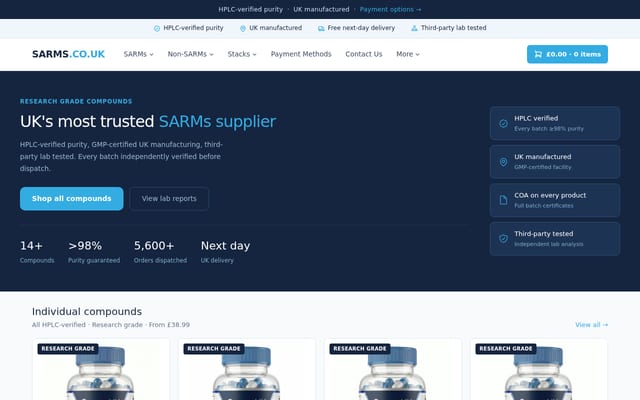Screen dimensions: 640x400
Task: Click Shop all compounds button
Action: [71, 198]
